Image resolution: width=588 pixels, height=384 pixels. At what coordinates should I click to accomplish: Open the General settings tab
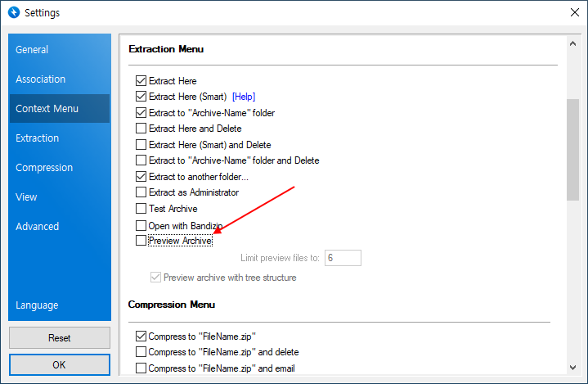32,50
